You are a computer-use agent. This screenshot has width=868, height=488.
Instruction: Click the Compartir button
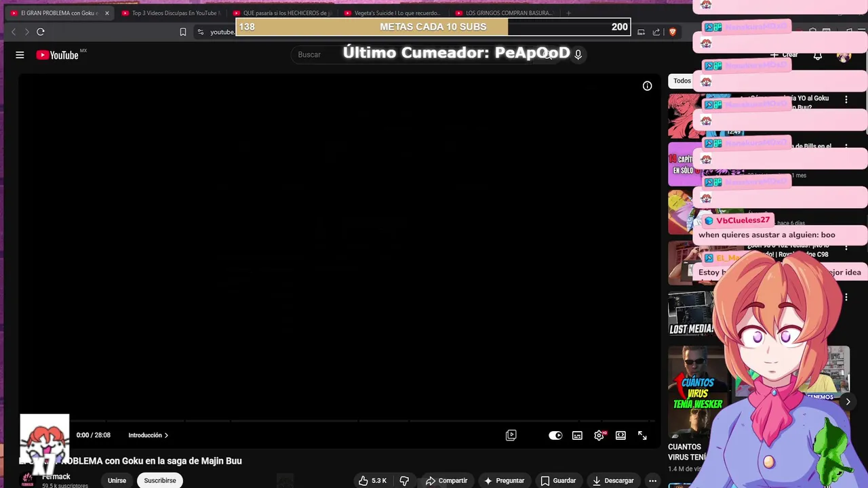(x=446, y=481)
